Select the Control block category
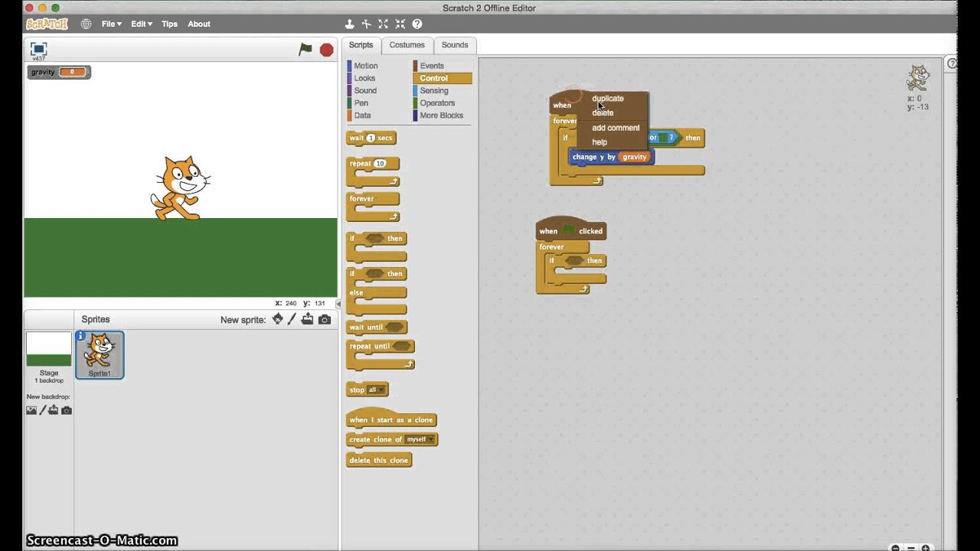 pyautogui.click(x=443, y=78)
